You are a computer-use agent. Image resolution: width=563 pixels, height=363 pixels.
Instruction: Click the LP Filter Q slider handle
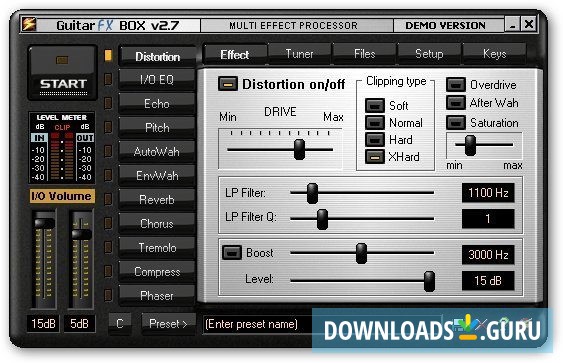322,219
